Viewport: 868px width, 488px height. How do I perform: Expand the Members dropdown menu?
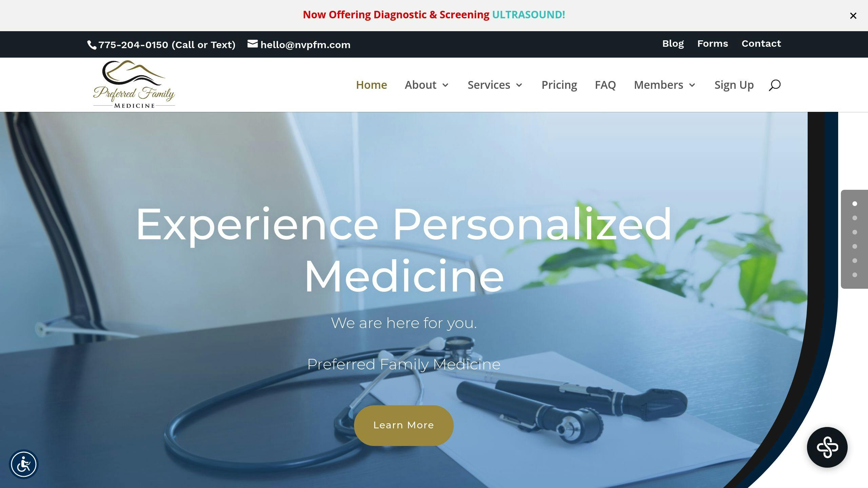tap(665, 85)
